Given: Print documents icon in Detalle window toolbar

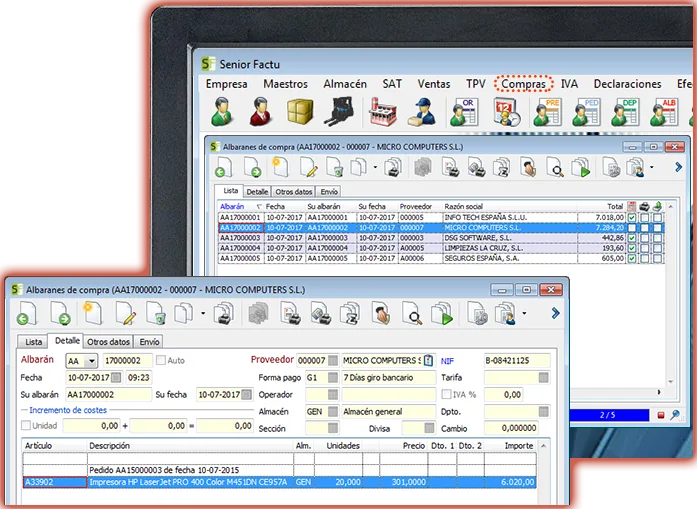Looking at the screenshot, I should (x=224, y=313).
